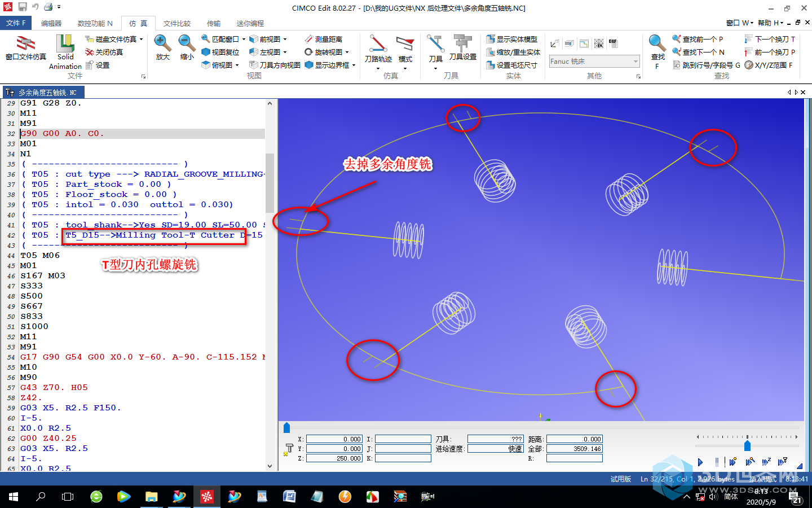This screenshot has height=508, width=812.
Task: Expand 显示边界框 dropdown arrow
Action: (354, 65)
